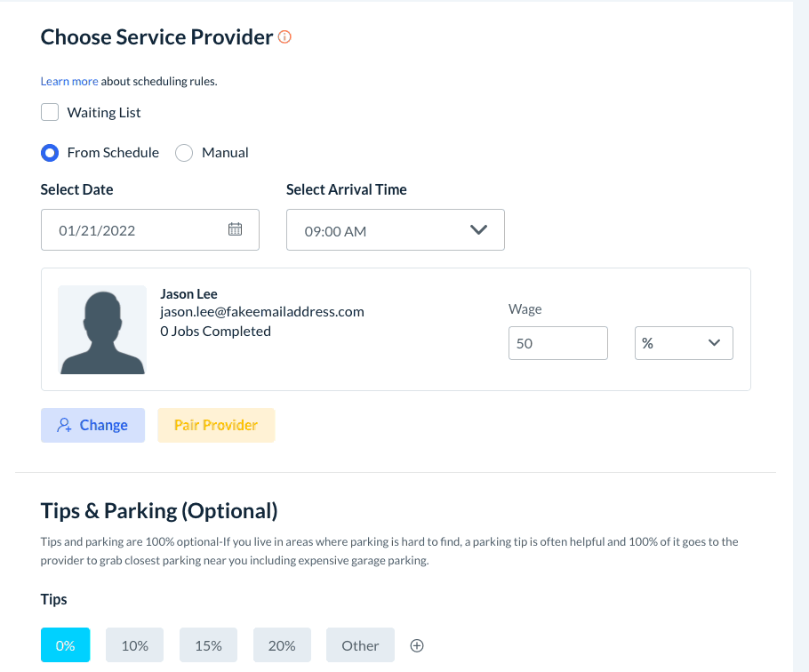The image size is (809, 672).
Task: Open the calendar icon in date field
Action: (x=235, y=229)
